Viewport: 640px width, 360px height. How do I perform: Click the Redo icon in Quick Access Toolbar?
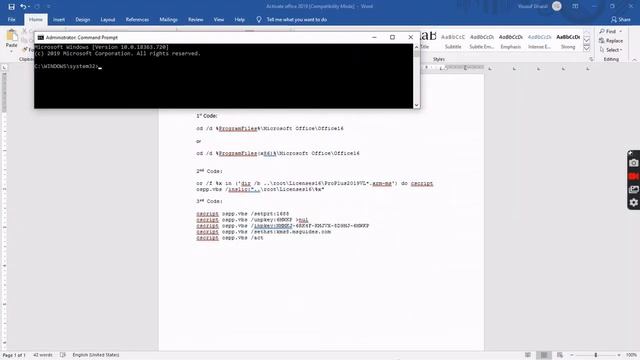(x=37, y=7)
